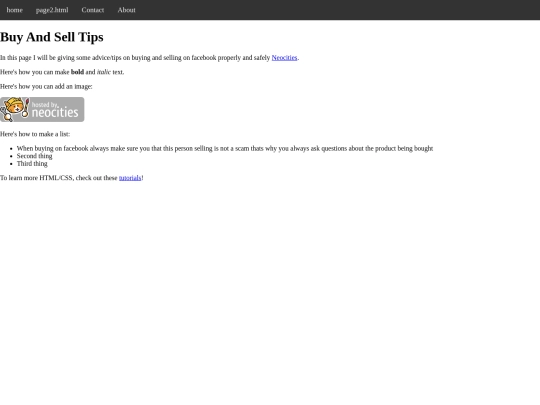Screen dimensions: 540x405
Task: Click the 'Third thing' list item
Action: tap(32, 164)
